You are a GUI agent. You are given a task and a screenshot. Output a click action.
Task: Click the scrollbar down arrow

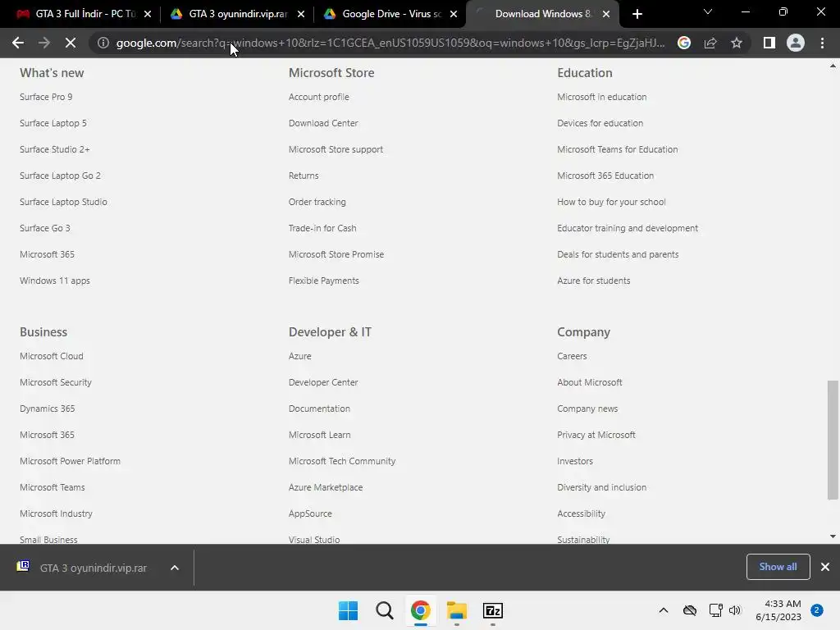point(833,536)
